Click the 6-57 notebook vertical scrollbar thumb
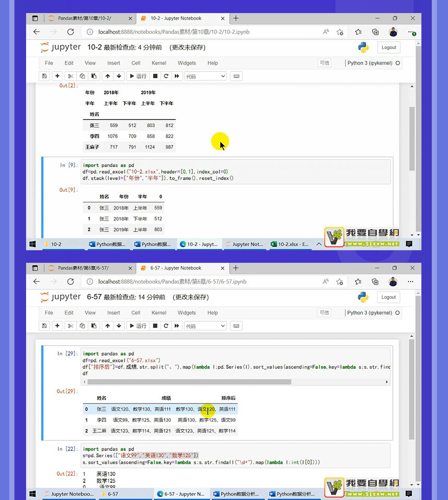Viewport: 448px width, 500px height. (412, 389)
